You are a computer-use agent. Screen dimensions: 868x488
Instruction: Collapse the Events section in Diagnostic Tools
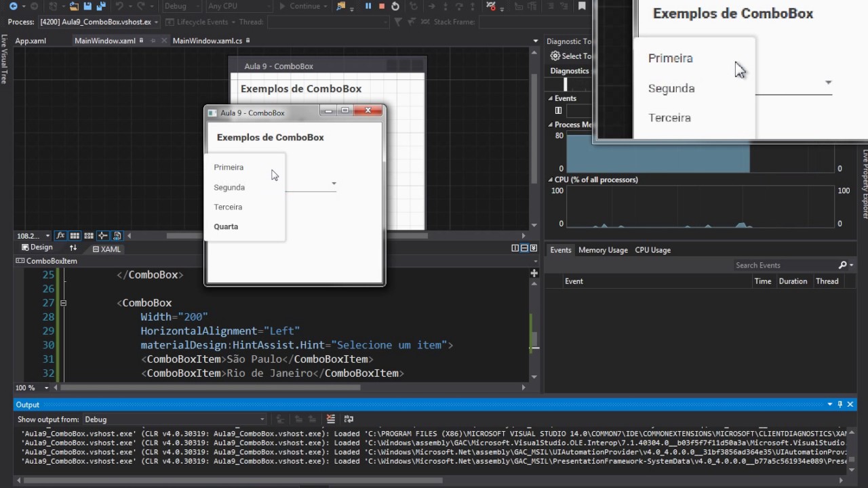coord(550,98)
